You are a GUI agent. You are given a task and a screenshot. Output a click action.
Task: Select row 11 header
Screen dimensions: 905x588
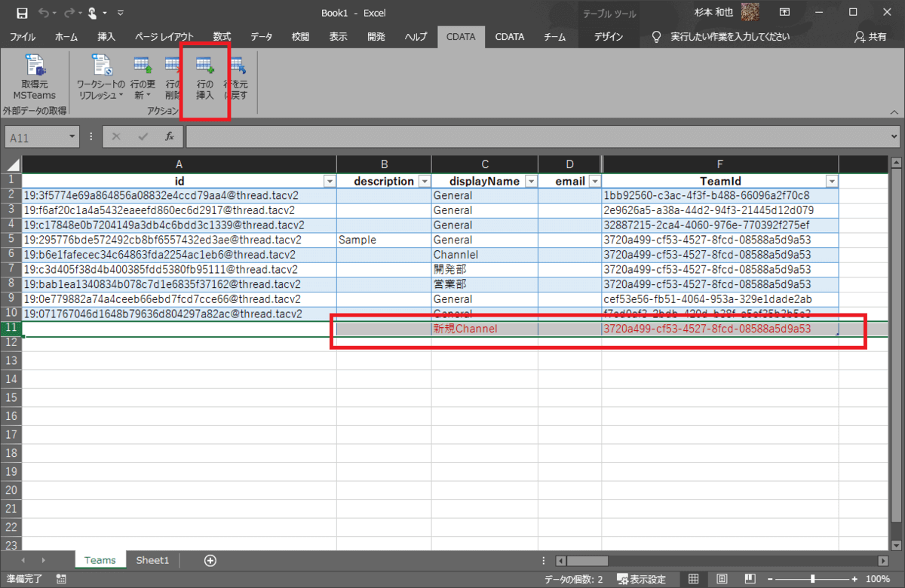point(11,328)
